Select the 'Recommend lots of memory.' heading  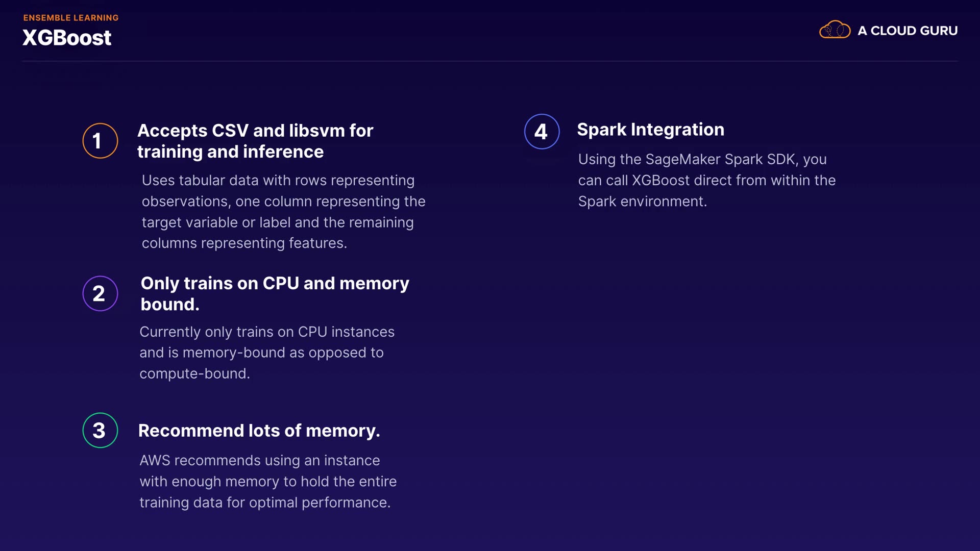coord(259,431)
